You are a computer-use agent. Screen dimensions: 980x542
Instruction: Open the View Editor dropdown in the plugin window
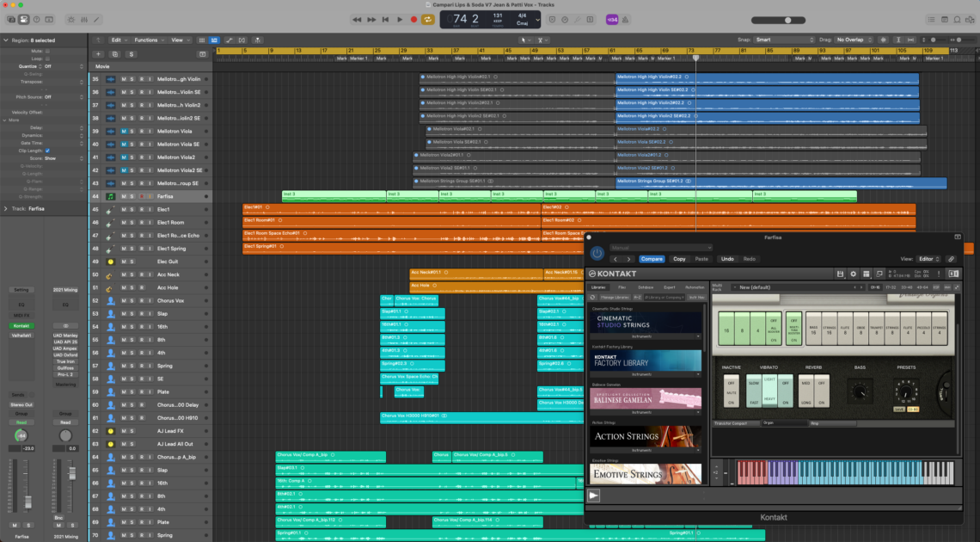pyautogui.click(x=928, y=258)
